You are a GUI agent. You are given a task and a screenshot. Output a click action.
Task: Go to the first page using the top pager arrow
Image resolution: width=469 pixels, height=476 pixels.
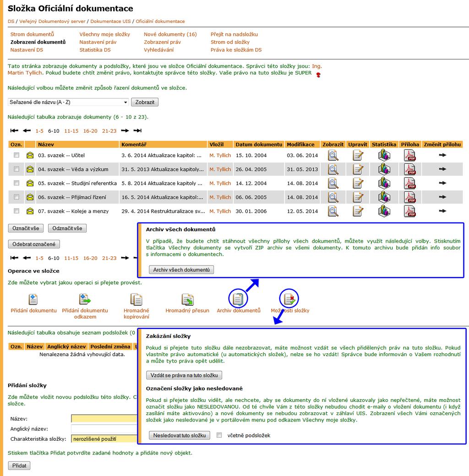click(x=14, y=130)
